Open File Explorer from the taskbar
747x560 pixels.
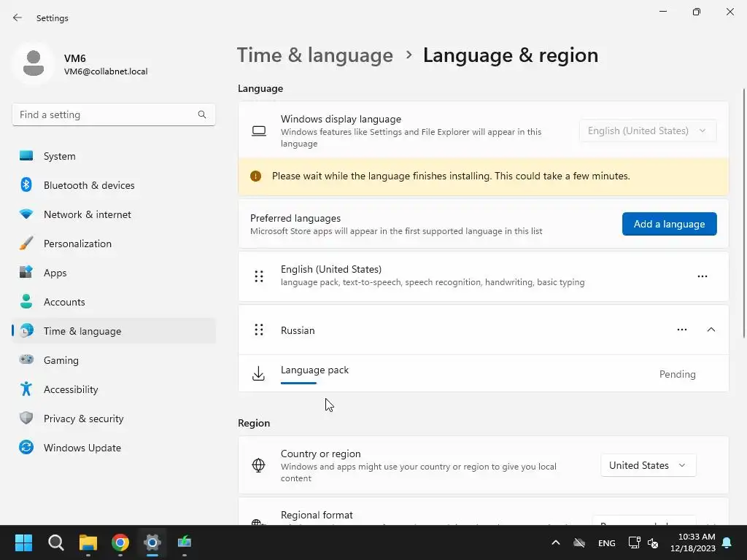88,542
